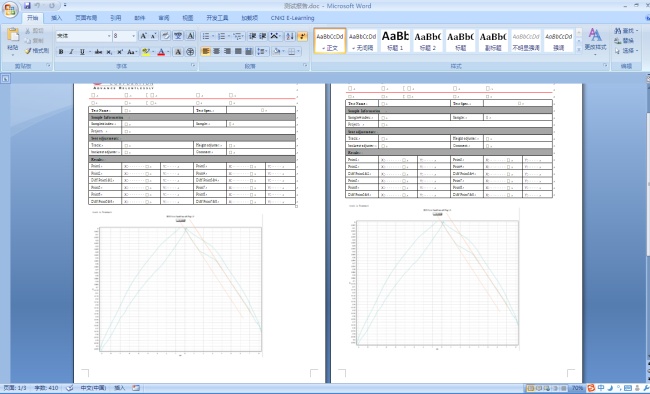Toggle Underline formatting
The height and width of the screenshot is (394, 650).
[x=82, y=52]
